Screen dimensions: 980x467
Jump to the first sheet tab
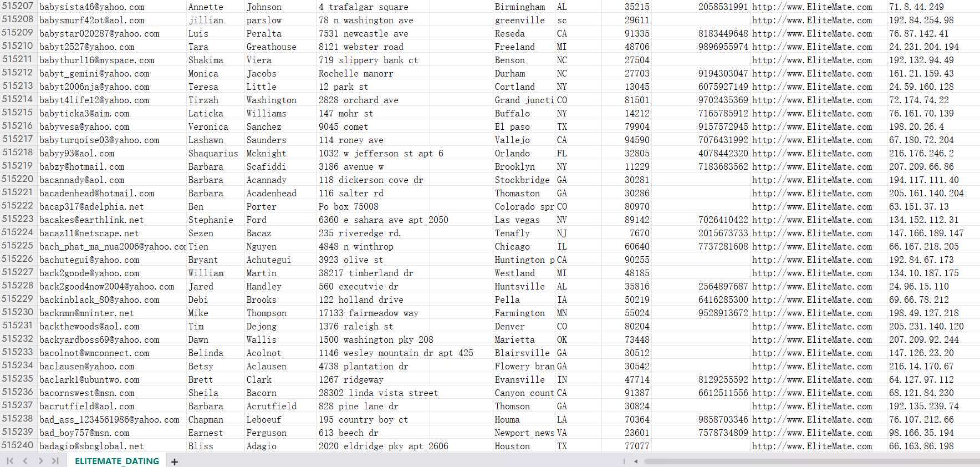(x=10, y=461)
